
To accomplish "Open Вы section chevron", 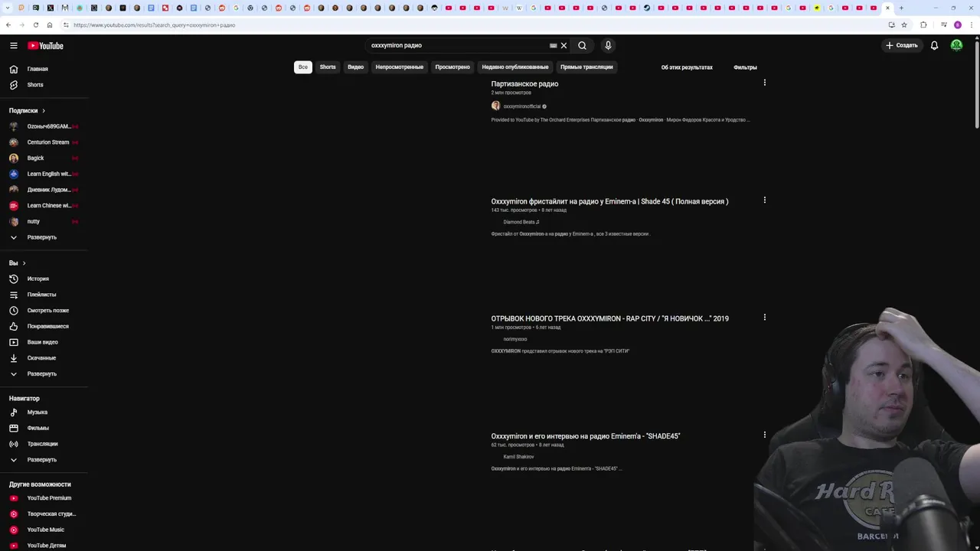I will [24, 263].
